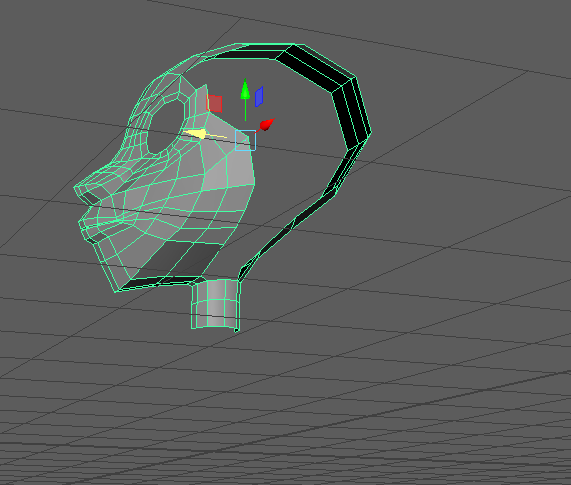Click the dark shaded faces under the jaw
This screenshot has height=485, width=571.
tap(182, 260)
